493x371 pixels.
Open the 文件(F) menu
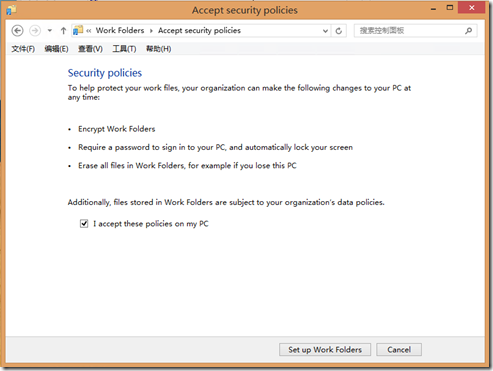(x=23, y=49)
